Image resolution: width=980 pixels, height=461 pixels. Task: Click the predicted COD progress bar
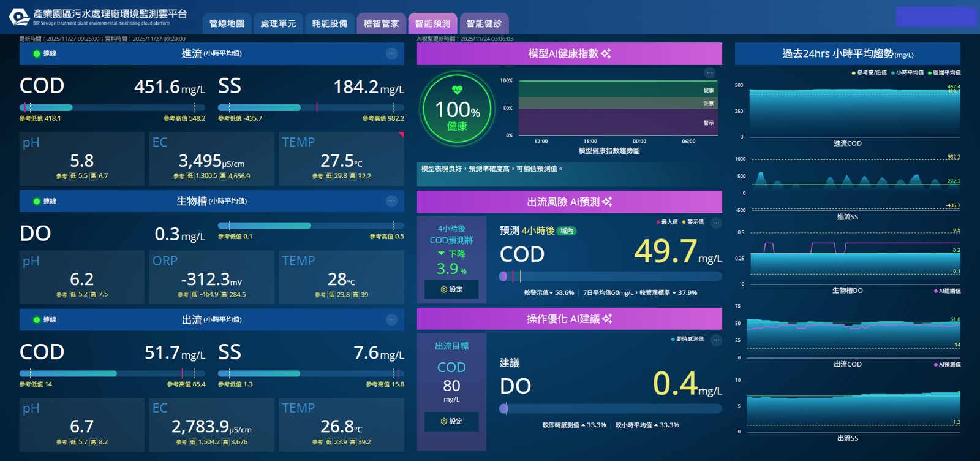coord(610,276)
